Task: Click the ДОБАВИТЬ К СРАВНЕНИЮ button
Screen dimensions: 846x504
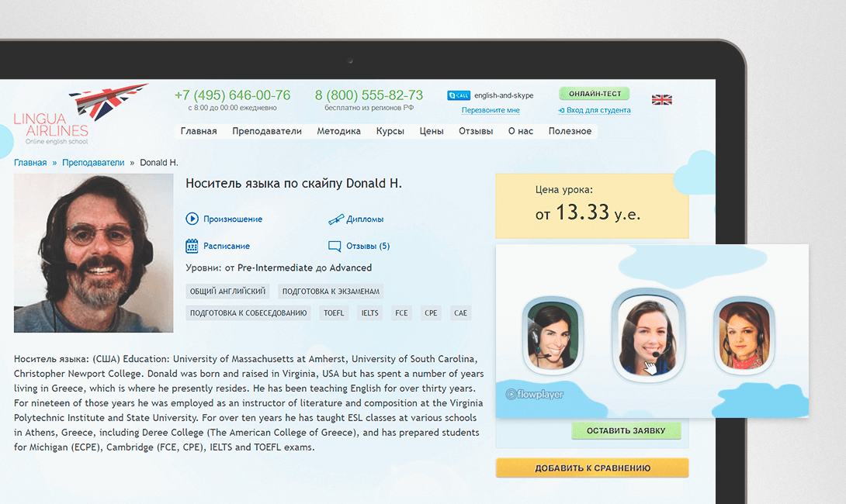Action: 592,468
